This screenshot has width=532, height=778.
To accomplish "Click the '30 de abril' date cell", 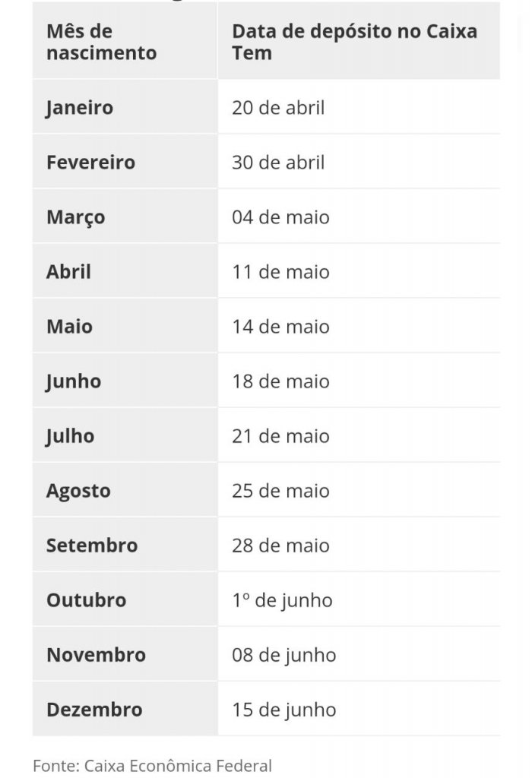I will 278,163.
